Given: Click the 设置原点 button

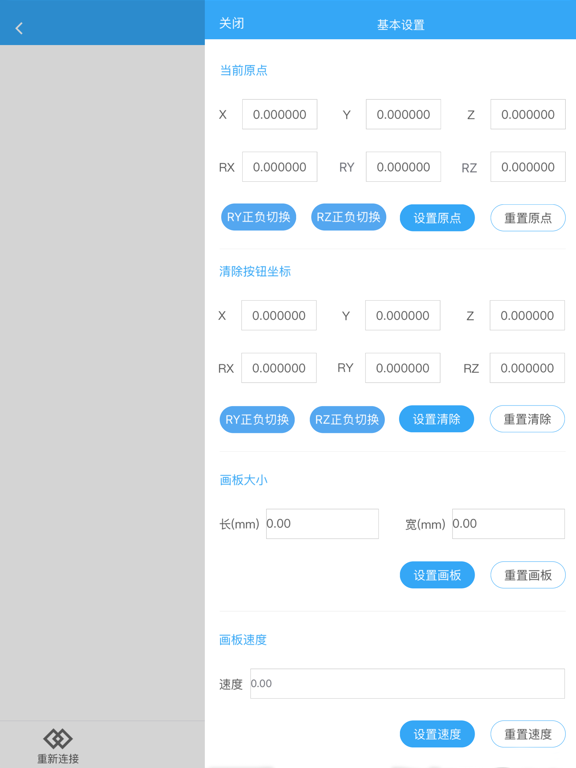Looking at the screenshot, I should [437, 218].
